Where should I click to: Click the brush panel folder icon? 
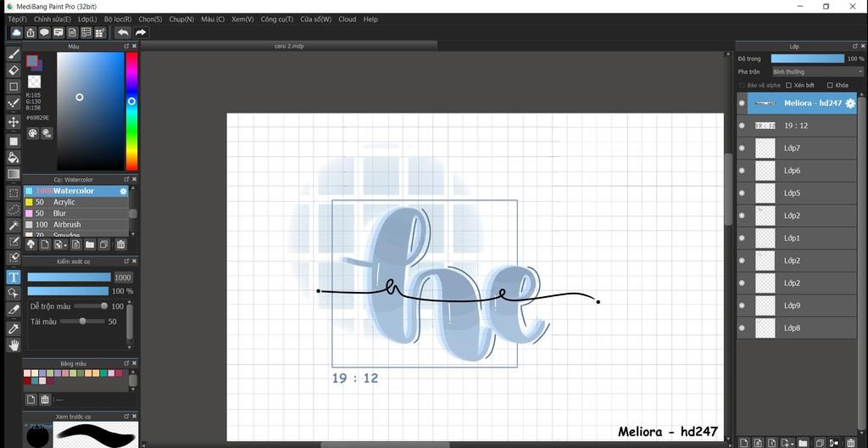point(89,244)
